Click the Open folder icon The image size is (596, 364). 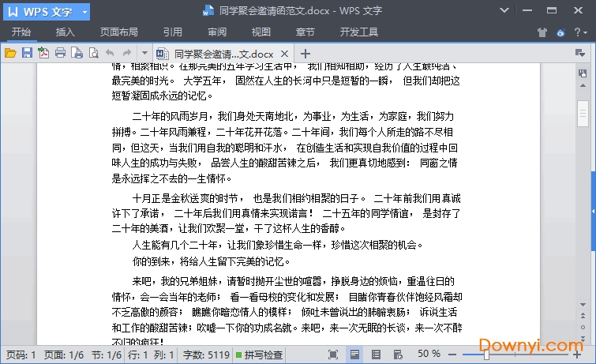click(x=10, y=53)
